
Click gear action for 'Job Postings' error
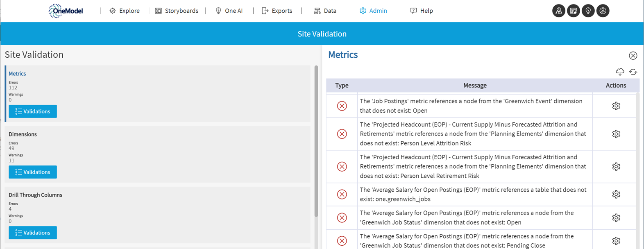pos(616,106)
